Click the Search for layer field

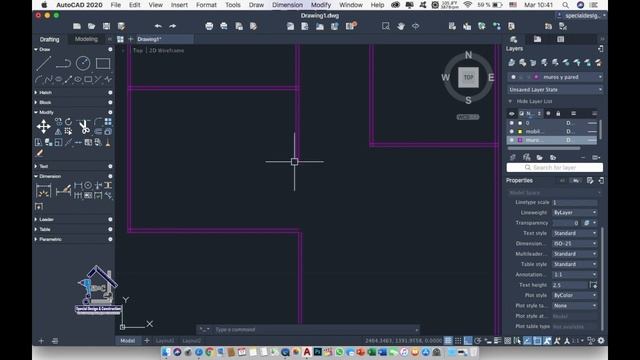click(x=555, y=167)
